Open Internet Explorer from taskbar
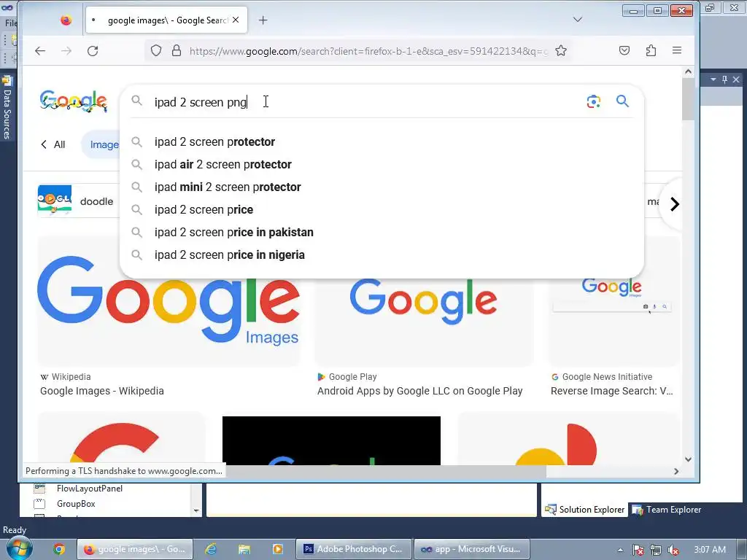 (x=211, y=549)
